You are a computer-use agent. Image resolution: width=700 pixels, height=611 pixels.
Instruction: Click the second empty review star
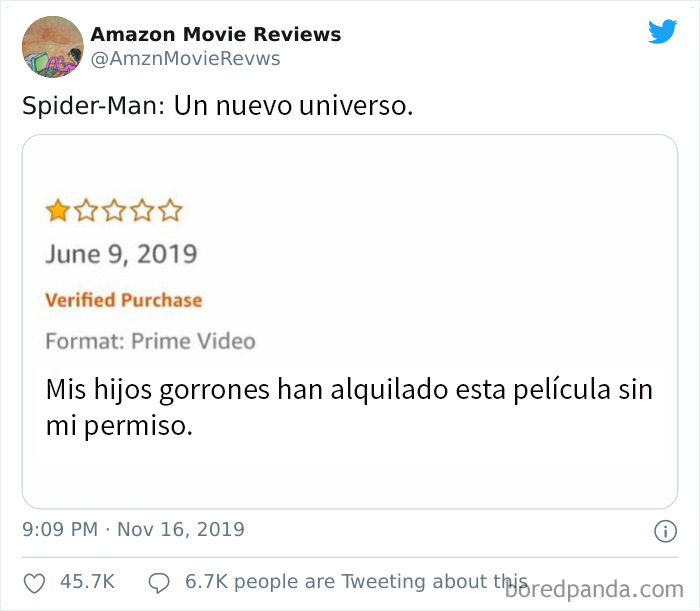[86, 210]
